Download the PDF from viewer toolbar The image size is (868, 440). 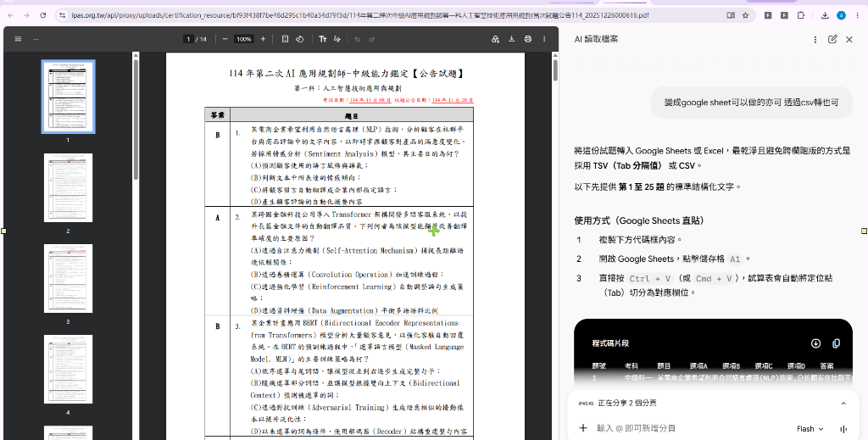coord(511,39)
